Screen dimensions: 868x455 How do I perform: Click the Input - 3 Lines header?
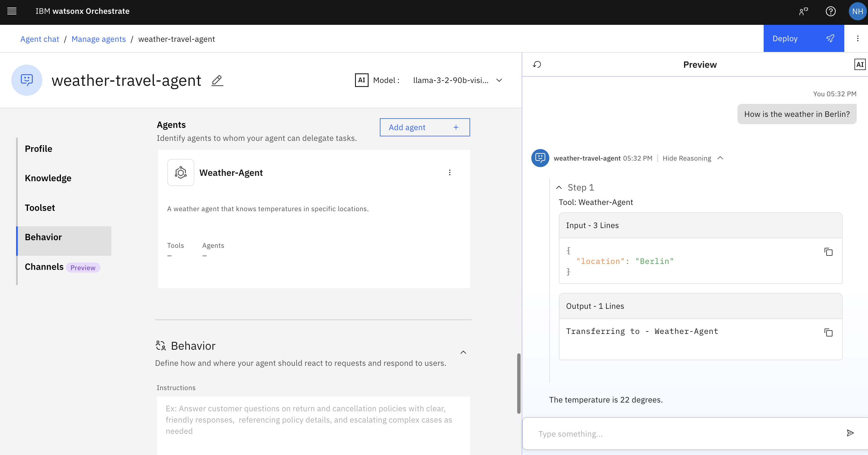[700, 225]
